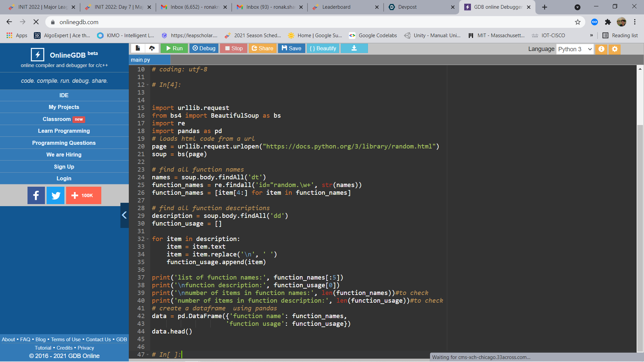
Task: Open the Language Python 3 dropdown
Action: [x=575, y=49]
